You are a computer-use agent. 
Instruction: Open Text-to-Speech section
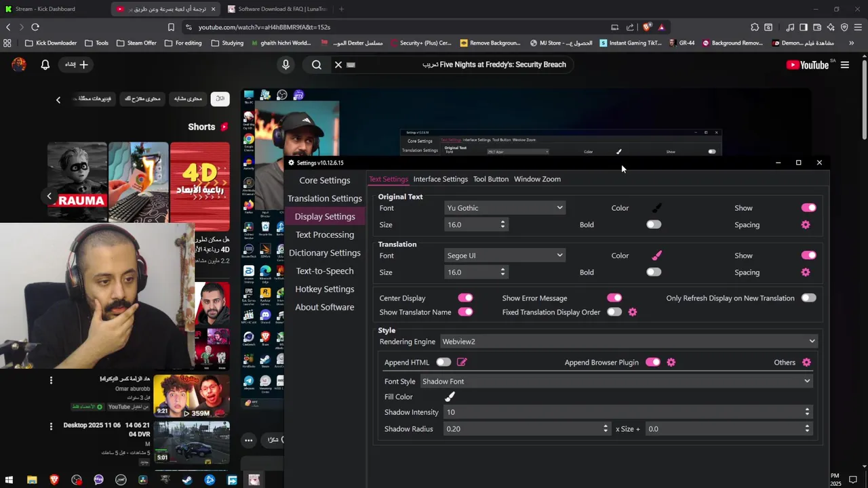click(325, 271)
